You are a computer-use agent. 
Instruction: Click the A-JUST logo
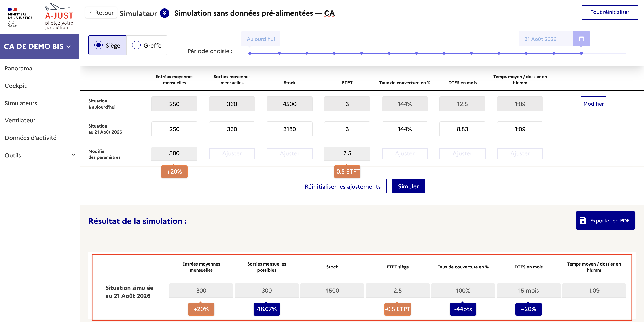click(x=59, y=17)
